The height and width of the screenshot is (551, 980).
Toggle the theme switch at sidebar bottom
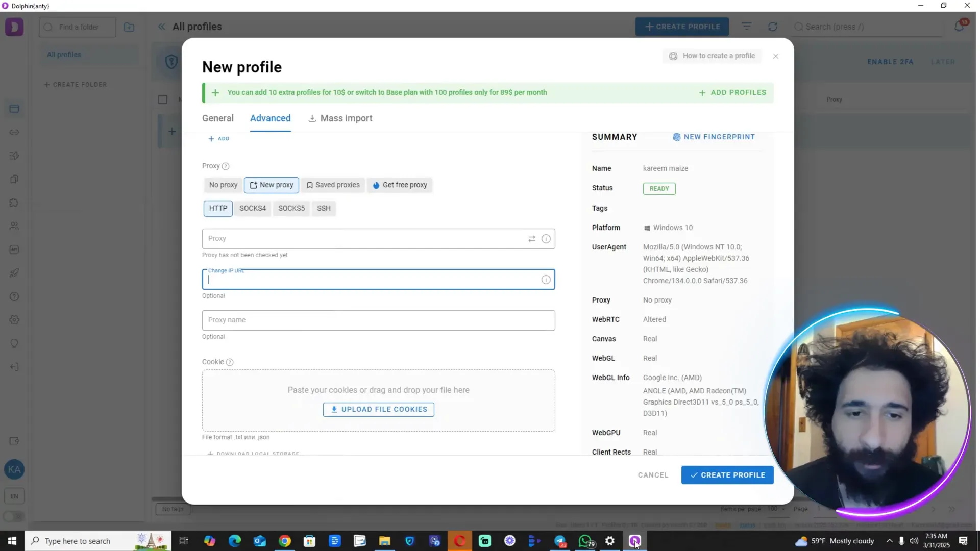[14, 516]
